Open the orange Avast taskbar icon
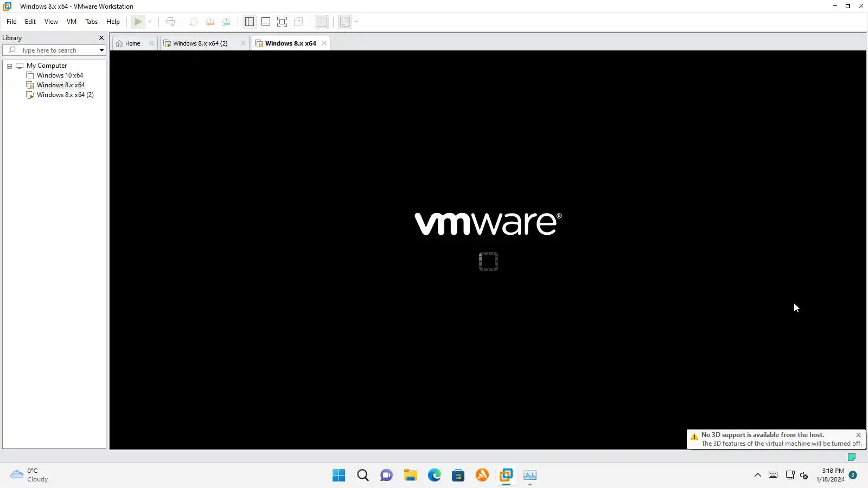The width and height of the screenshot is (868, 488). (x=482, y=476)
